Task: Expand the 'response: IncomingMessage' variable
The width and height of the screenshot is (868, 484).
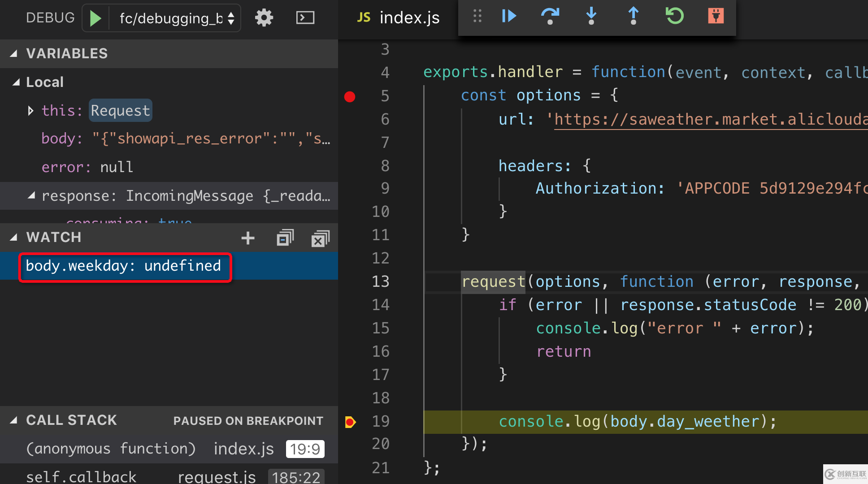Action: 29,195
